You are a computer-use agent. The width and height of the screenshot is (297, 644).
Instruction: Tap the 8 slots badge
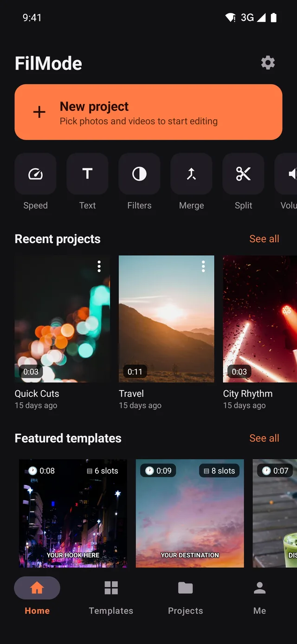pos(220,471)
